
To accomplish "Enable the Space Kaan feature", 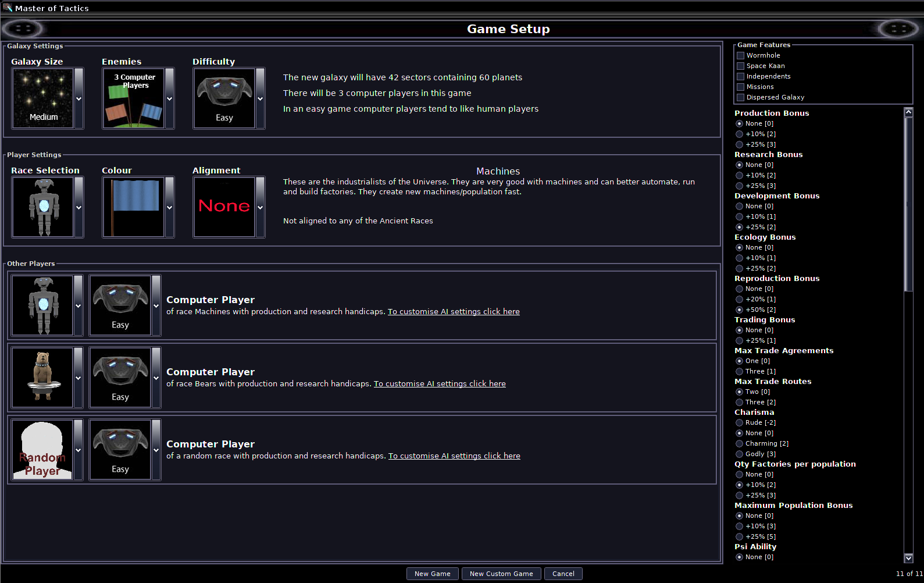I will coord(741,66).
